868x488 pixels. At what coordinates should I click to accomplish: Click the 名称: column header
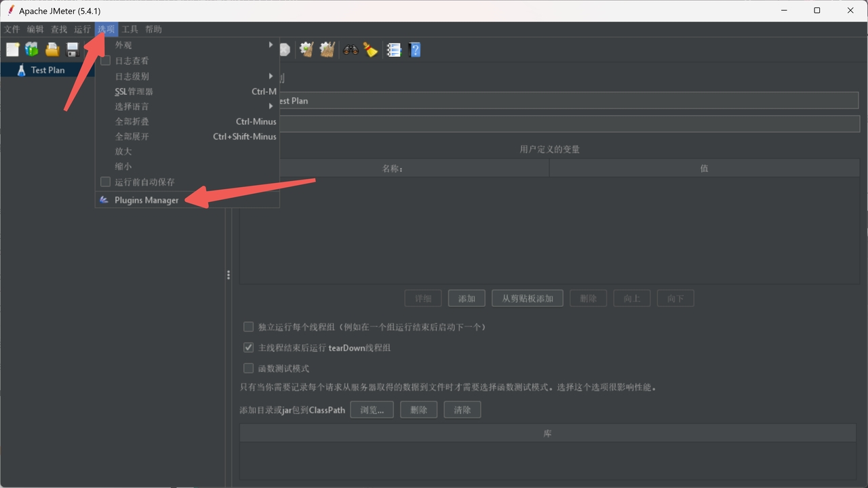[x=394, y=168]
